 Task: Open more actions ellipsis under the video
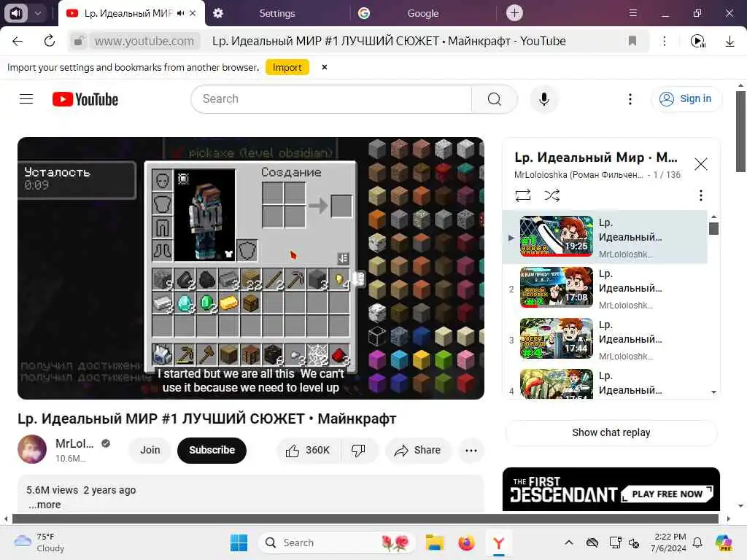471,450
